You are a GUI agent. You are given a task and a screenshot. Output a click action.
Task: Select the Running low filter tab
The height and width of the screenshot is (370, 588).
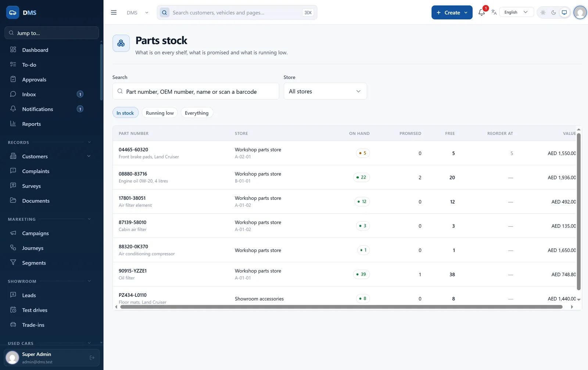tap(159, 113)
